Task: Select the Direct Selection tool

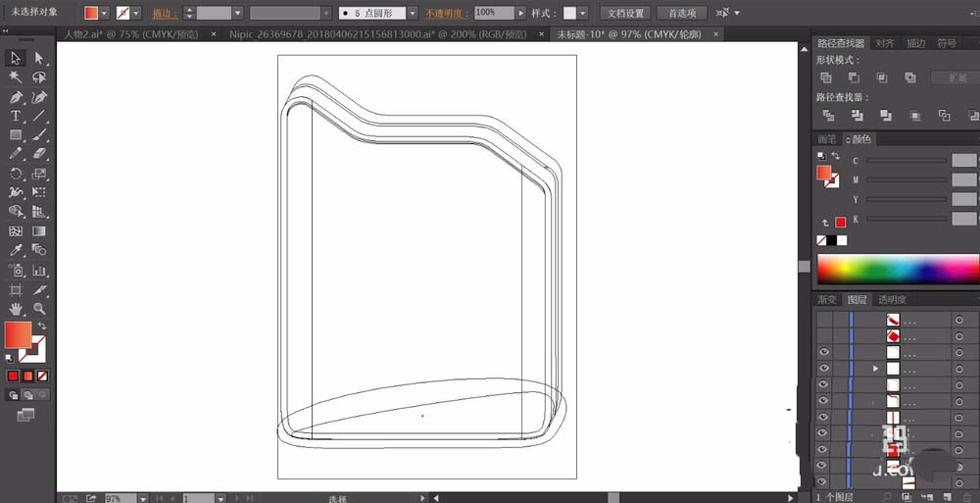Action: pos(39,58)
